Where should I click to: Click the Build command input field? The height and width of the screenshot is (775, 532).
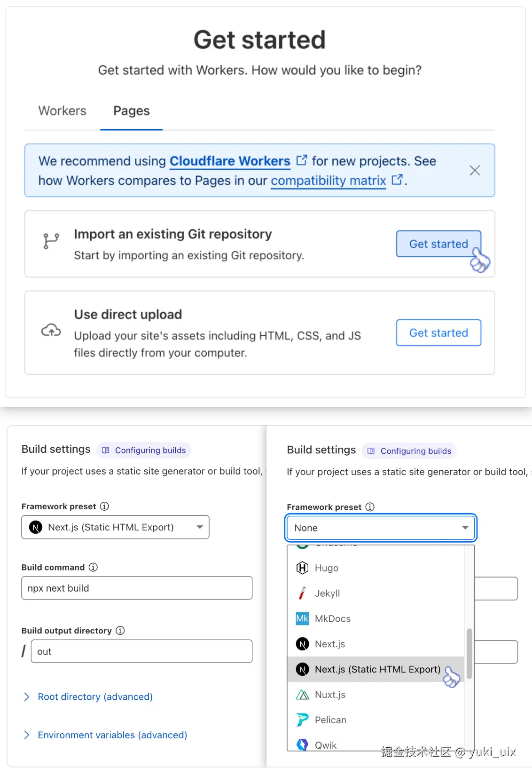137,588
